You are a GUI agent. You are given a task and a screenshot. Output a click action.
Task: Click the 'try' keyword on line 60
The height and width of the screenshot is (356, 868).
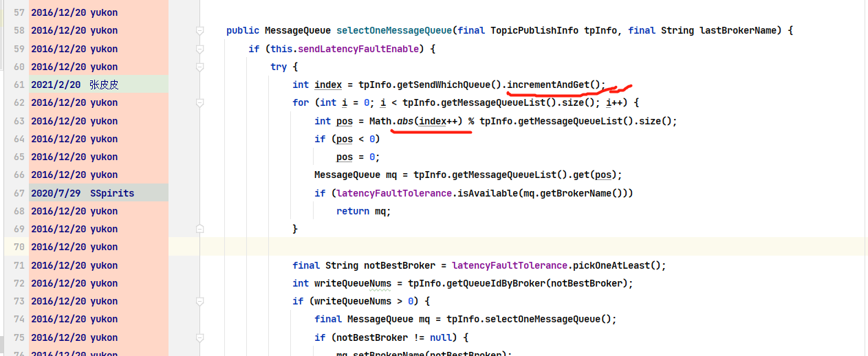(279, 67)
